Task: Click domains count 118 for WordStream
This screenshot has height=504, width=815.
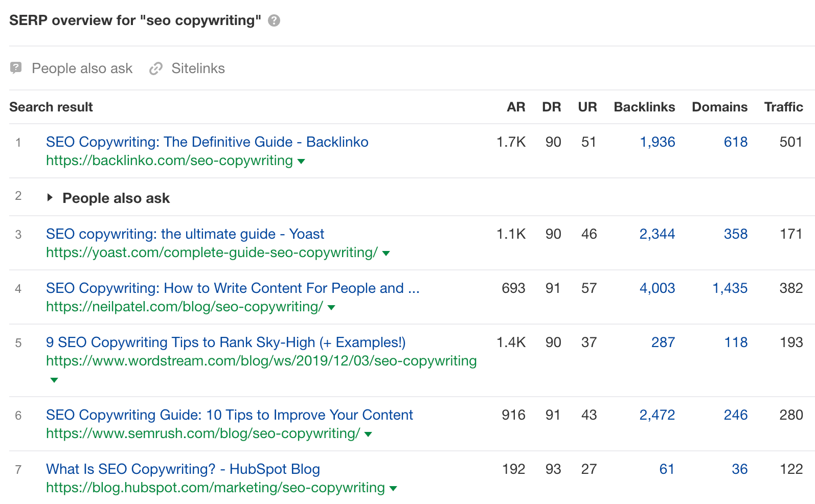Action: [x=736, y=342]
